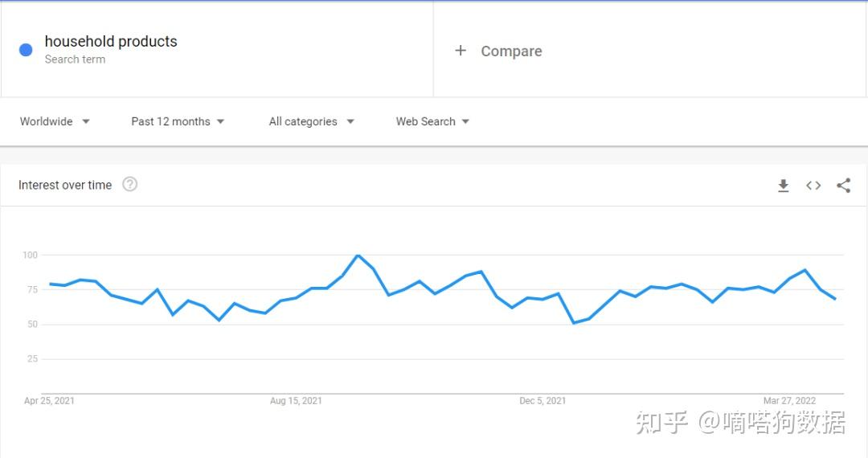Open the embed code icon
Image resolution: width=868 pixels, height=458 pixels.
pyautogui.click(x=813, y=186)
